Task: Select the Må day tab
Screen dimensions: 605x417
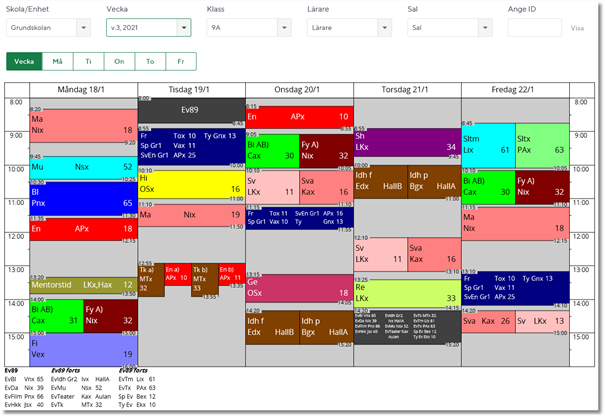Action: click(x=57, y=62)
